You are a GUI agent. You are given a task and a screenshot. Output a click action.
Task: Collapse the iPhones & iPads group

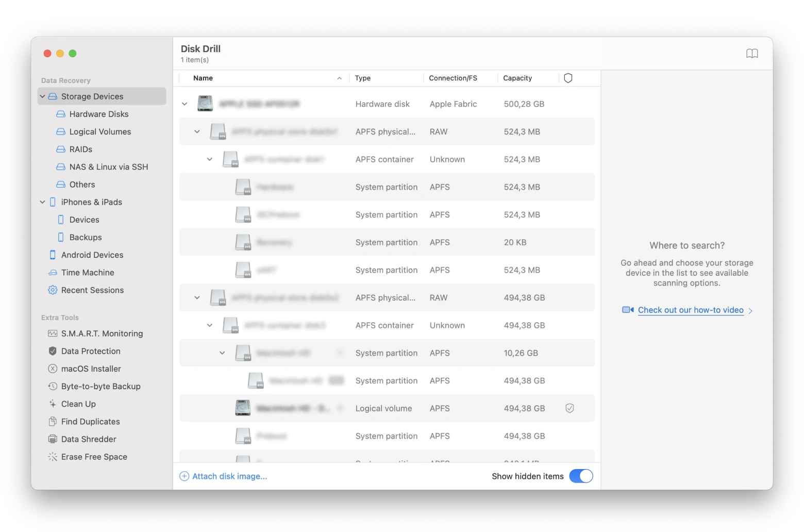pyautogui.click(x=42, y=202)
